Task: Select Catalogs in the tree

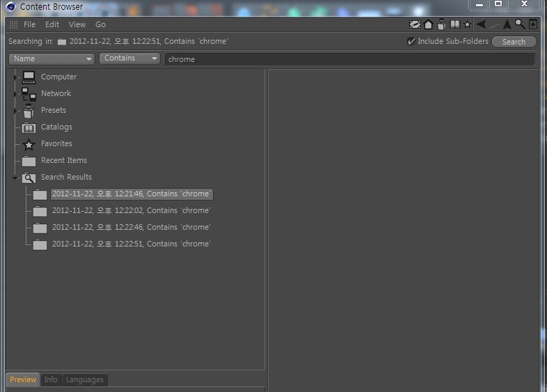Action: [56, 127]
